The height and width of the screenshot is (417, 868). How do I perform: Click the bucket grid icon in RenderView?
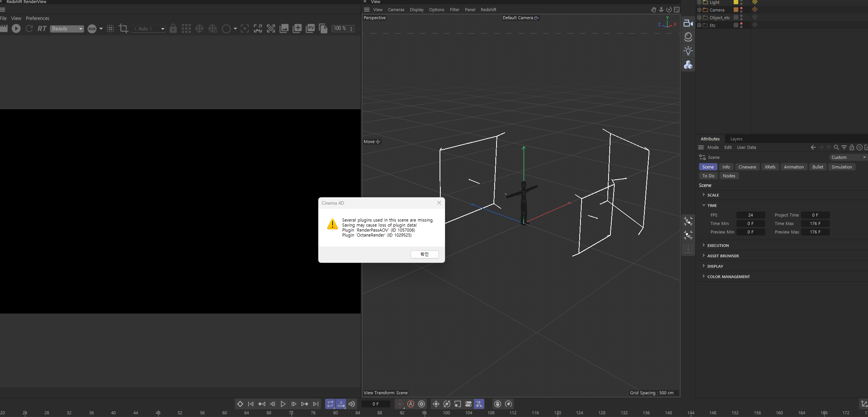(186, 28)
